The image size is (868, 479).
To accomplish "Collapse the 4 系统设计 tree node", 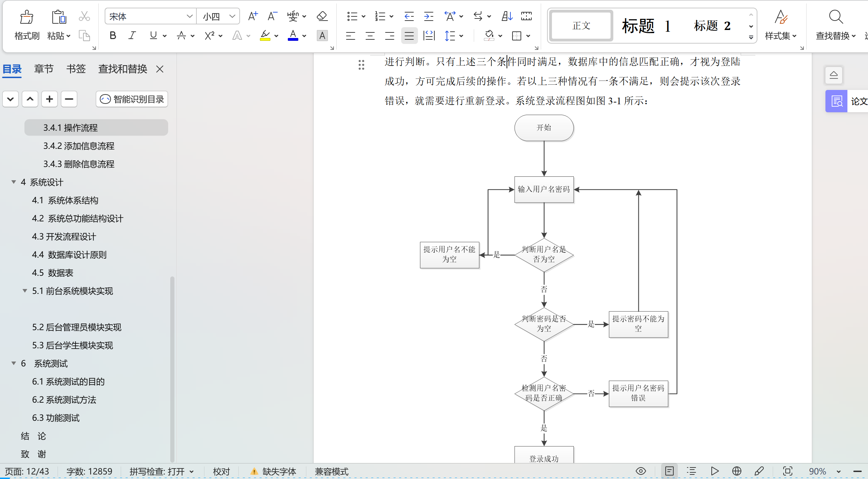I will coord(14,182).
